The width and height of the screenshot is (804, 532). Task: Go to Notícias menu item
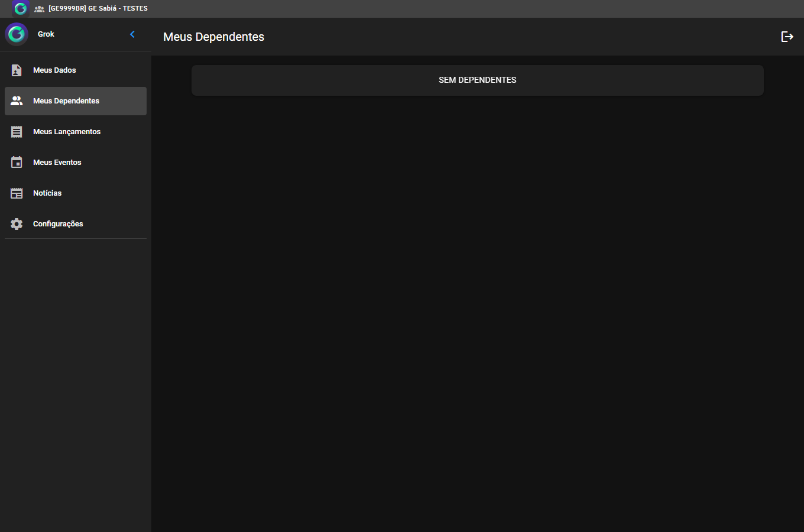pos(76,193)
